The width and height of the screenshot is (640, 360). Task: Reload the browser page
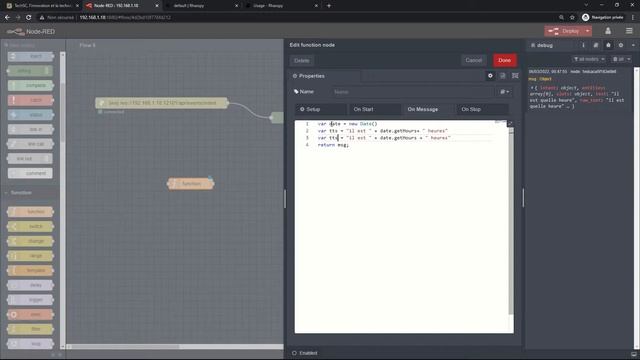(x=29, y=18)
